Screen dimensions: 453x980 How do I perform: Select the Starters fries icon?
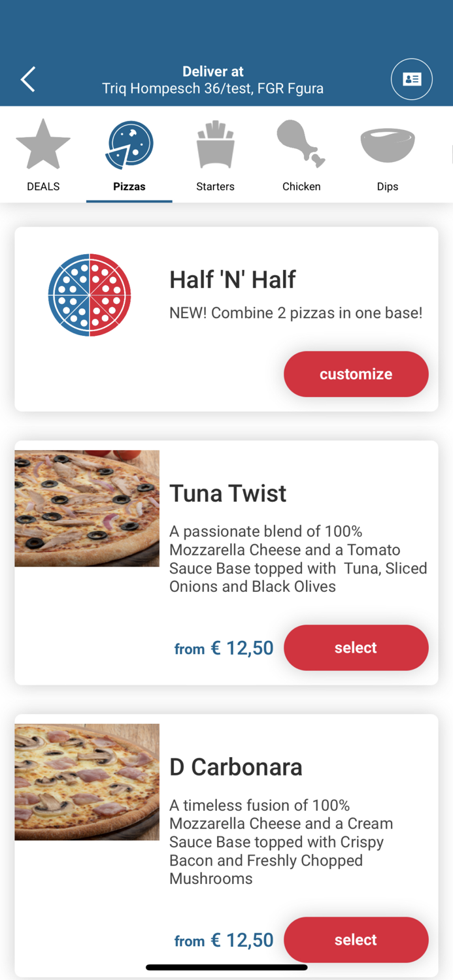pos(215,144)
